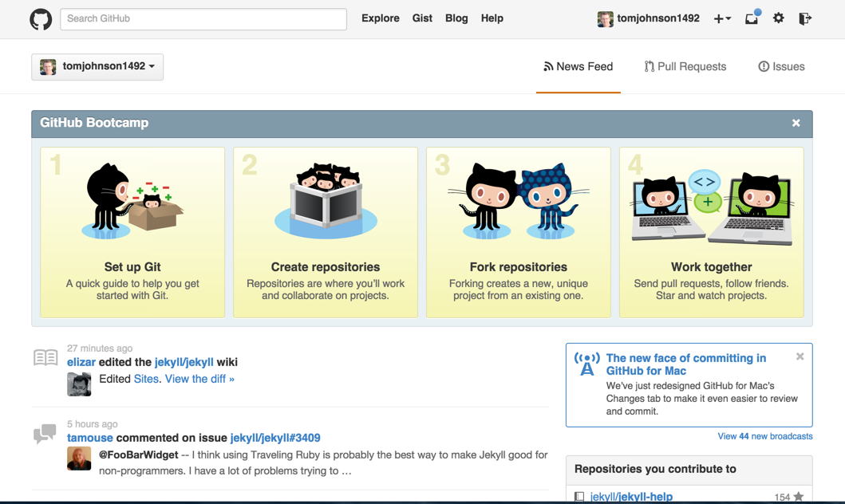Open the Set up Git guide card
The height and width of the screenshot is (504, 845).
(132, 232)
